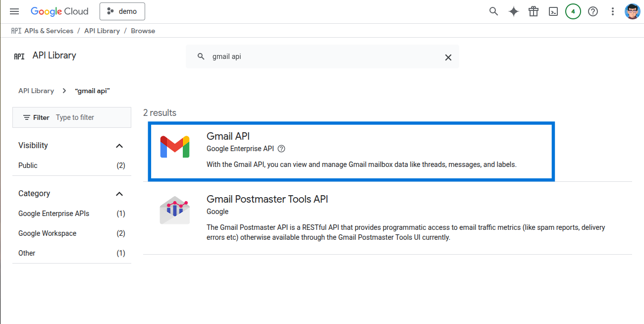644x324 pixels.
Task: Open the Gemini sparkle assistant
Action: pyautogui.click(x=514, y=11)
